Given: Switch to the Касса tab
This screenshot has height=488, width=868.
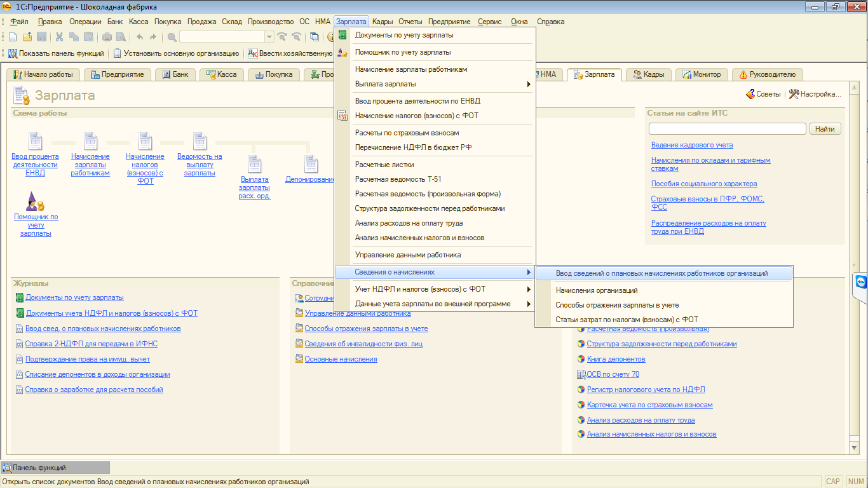Looking at the screenshot, I should point(221,74).
